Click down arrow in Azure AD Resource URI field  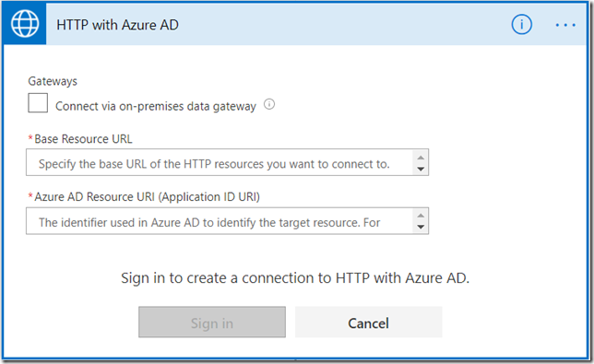421,227
